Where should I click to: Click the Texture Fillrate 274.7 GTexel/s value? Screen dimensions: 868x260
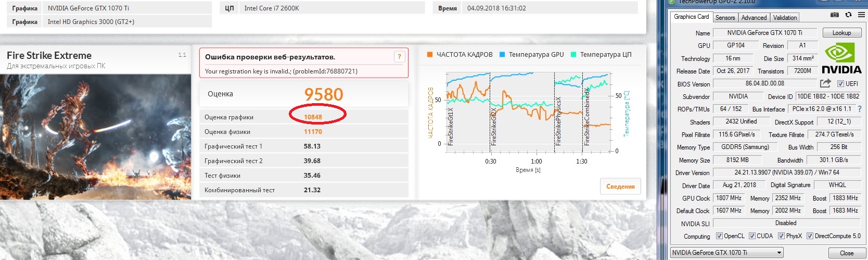[834, 134]
